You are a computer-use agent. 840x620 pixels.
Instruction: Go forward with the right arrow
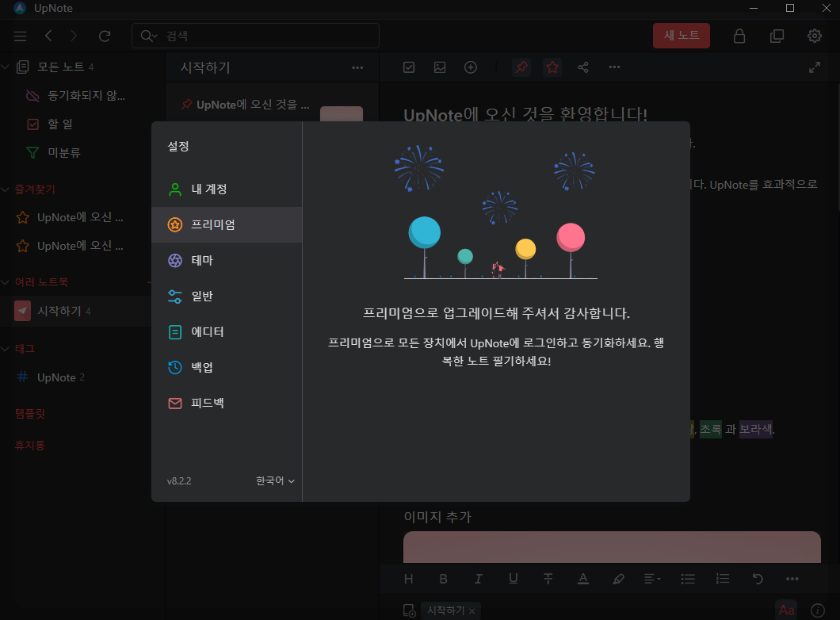pyautogui.click(x=74, y=36)
